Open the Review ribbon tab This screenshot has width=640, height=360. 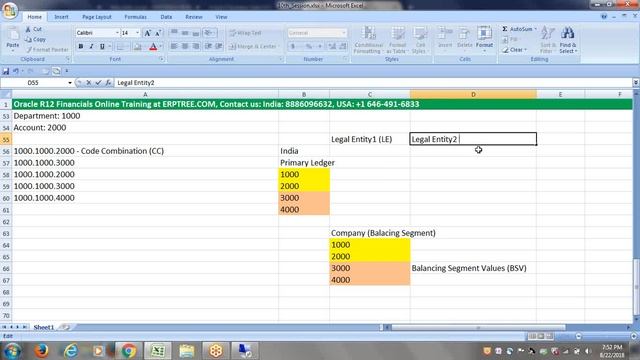click(193, 17)
